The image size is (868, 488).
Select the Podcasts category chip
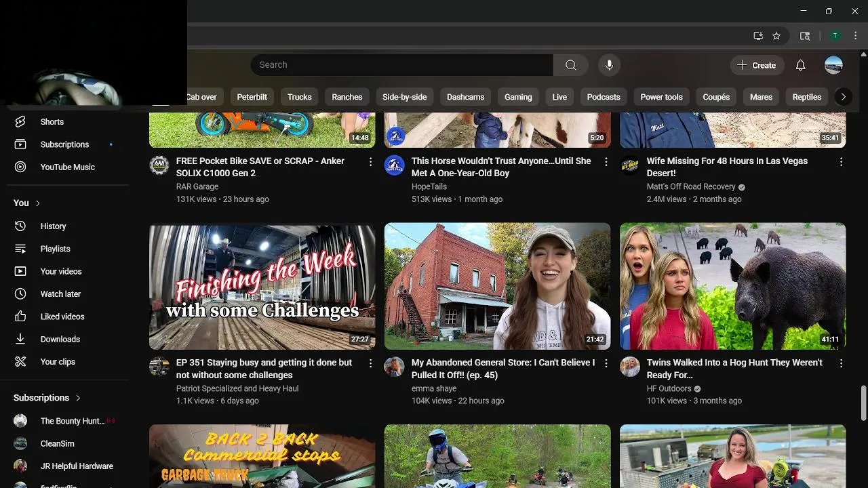point(604,97)
